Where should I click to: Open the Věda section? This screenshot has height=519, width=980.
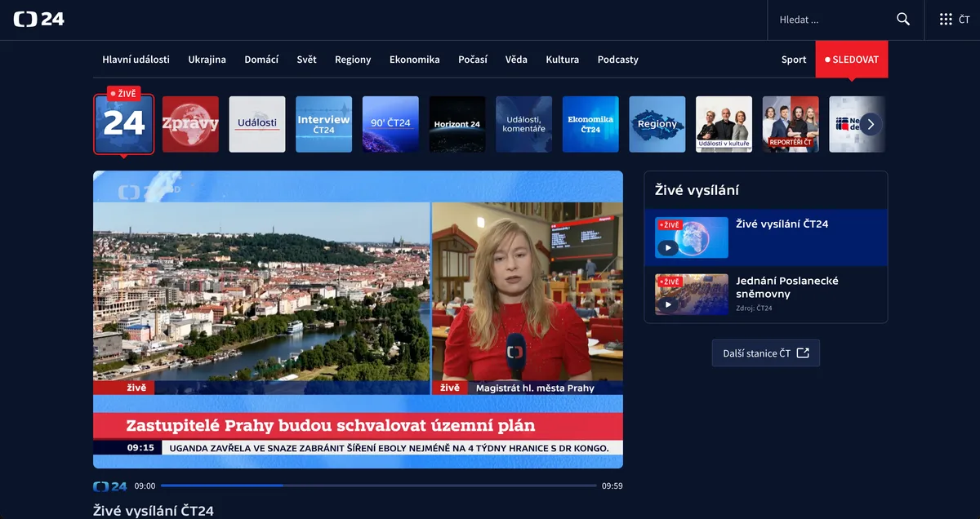coord(516,60)
